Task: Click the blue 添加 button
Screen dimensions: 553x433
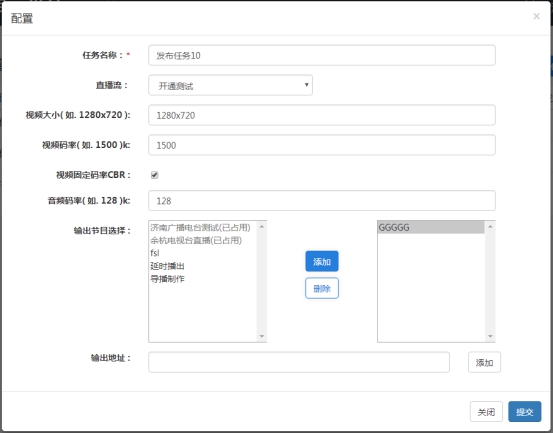Action: coord(322,261)
